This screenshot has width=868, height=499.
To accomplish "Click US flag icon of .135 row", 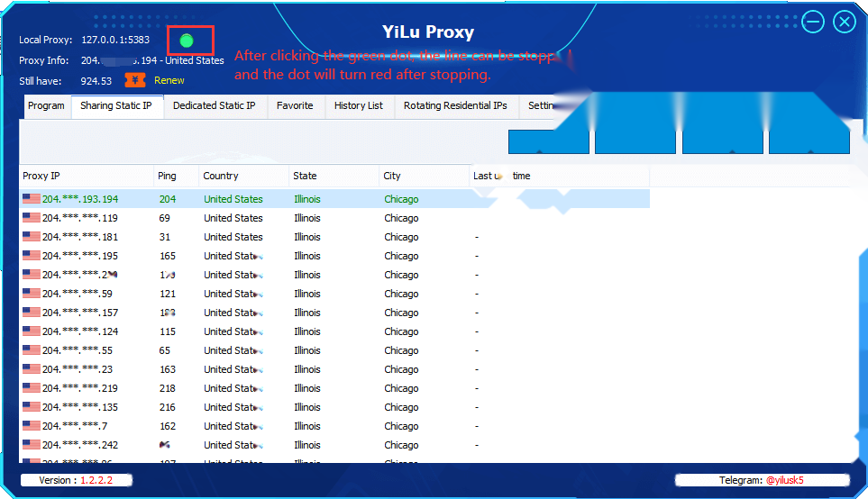I will pos(31,406).
